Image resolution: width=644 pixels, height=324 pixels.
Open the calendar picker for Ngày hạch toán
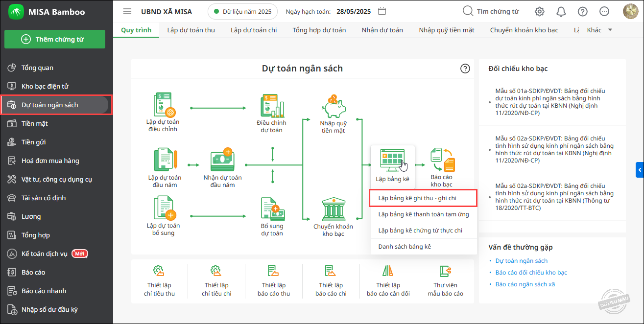click(382, 11)
